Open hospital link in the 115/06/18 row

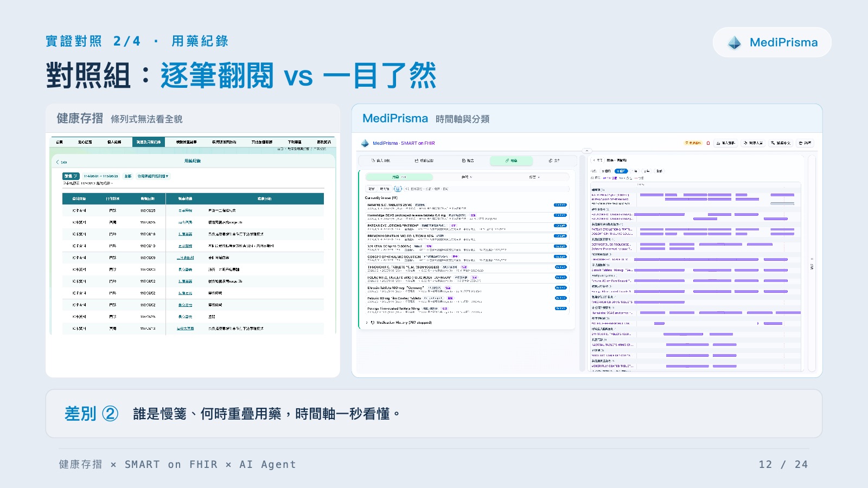pos(186,234)
